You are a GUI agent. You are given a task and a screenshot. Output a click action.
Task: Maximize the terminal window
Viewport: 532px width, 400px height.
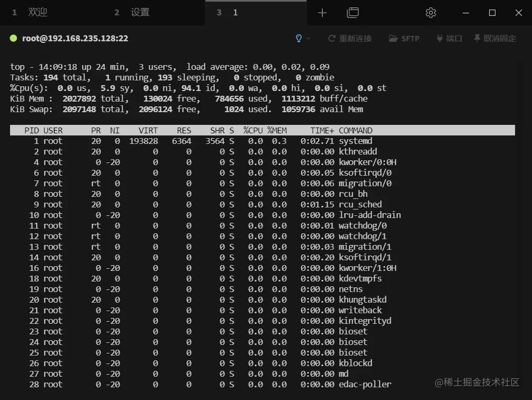click(492, 13)
